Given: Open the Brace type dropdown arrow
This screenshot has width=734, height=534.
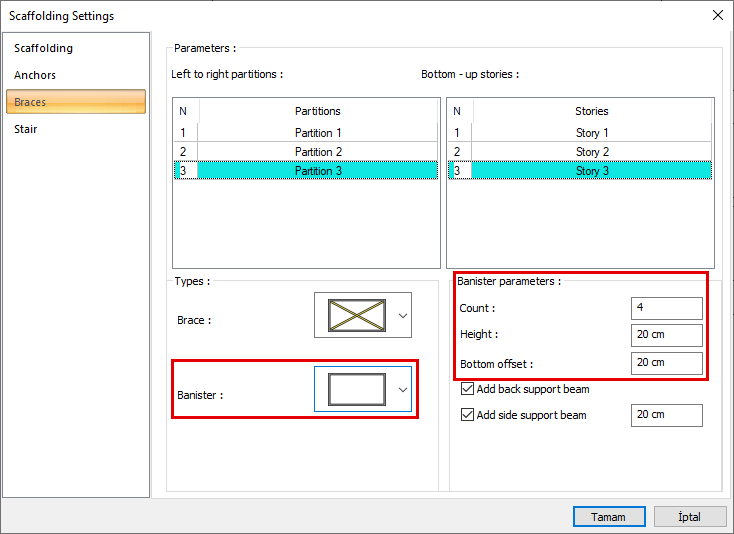Looking at the screenshot, I should click(x=403, y=316).
